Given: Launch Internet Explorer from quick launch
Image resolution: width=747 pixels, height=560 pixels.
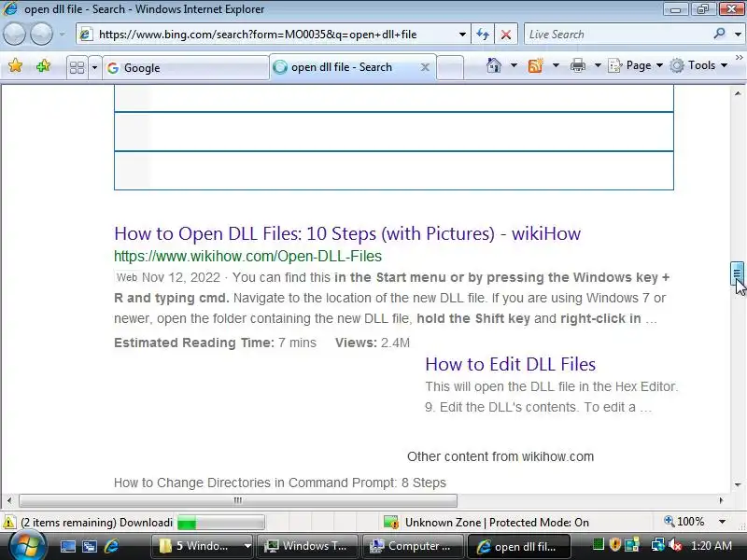Looking at the screenshot, I should click(111, 546).
